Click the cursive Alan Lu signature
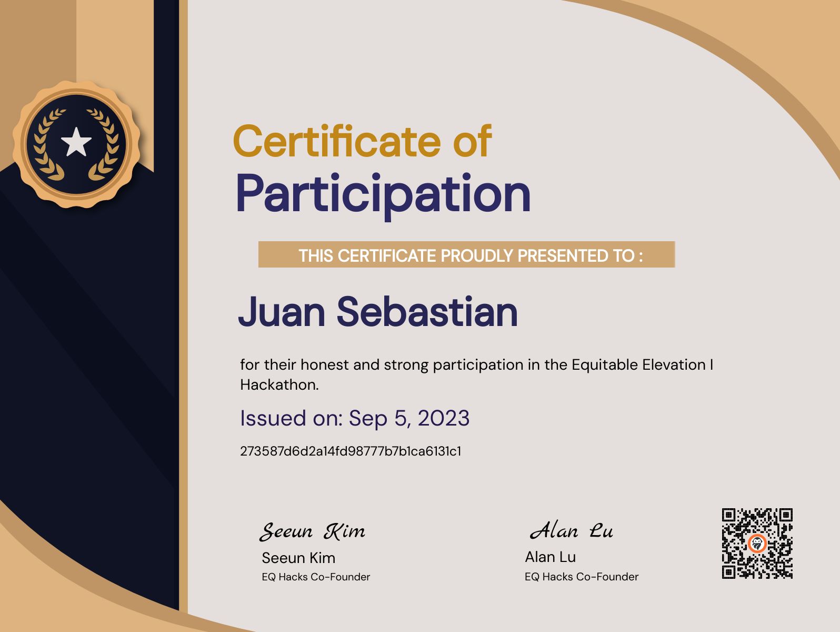This screenshot has width=840, height=632. click(x=572, y=530)
